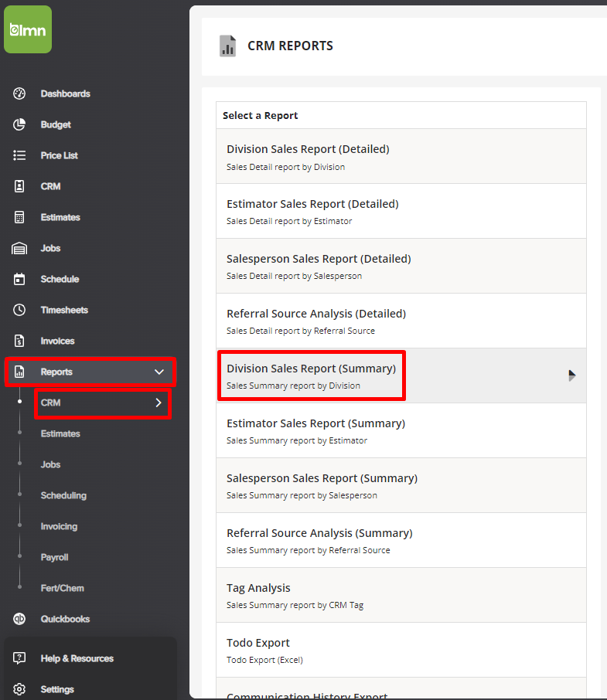Open Salesperson Sales Report (Summary)
The width and height of the screenshot is (607, 700).
[401, 486]
